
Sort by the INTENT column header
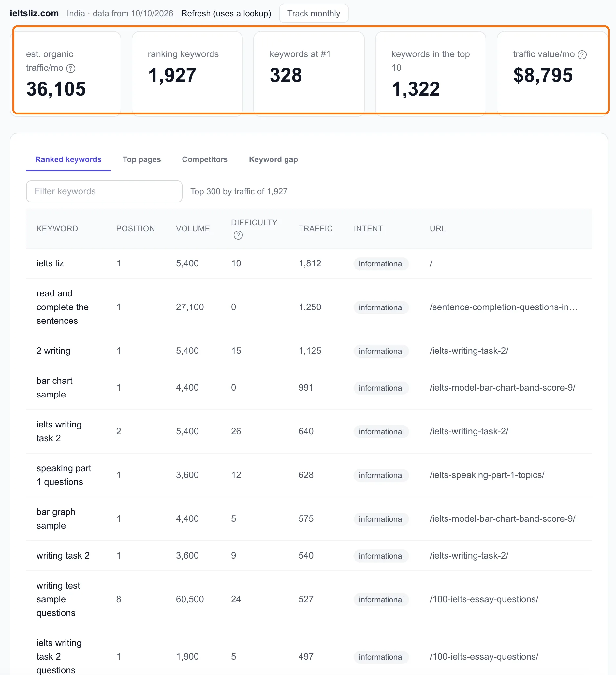pos(368,228)
